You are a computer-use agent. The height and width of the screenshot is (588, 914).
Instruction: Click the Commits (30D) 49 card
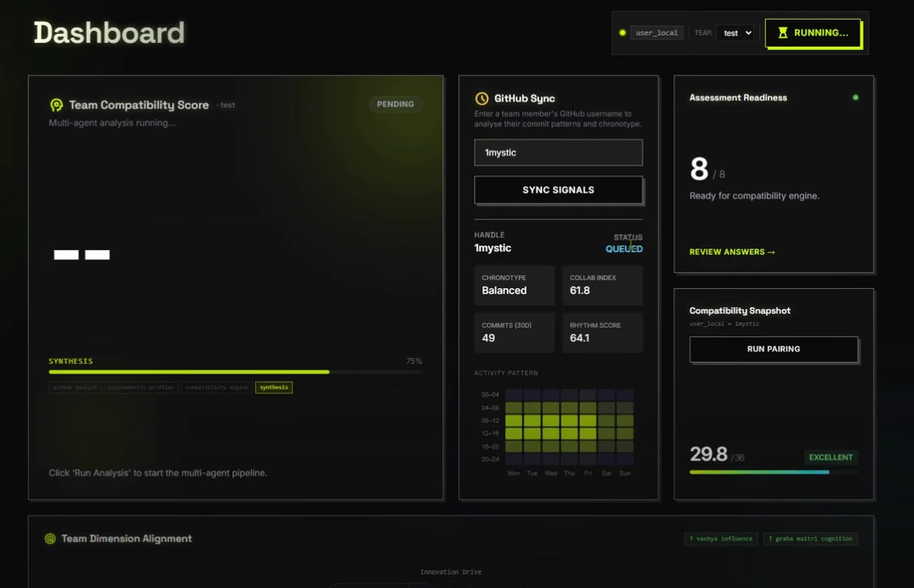tap(514, 332)
